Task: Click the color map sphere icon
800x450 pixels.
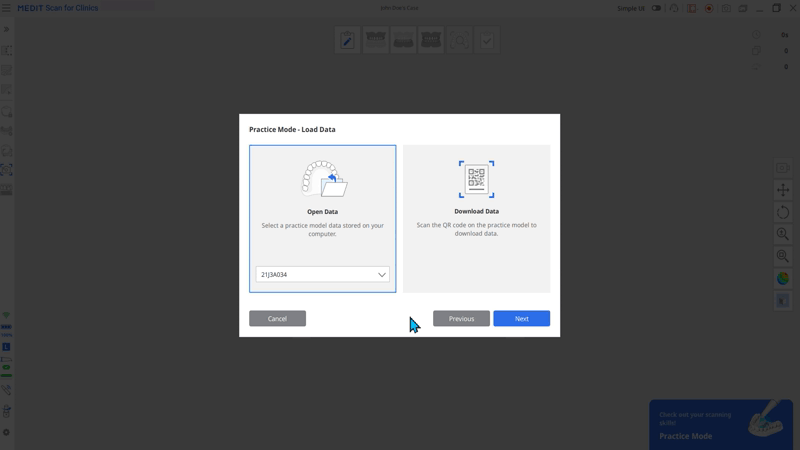Action: 783,278
